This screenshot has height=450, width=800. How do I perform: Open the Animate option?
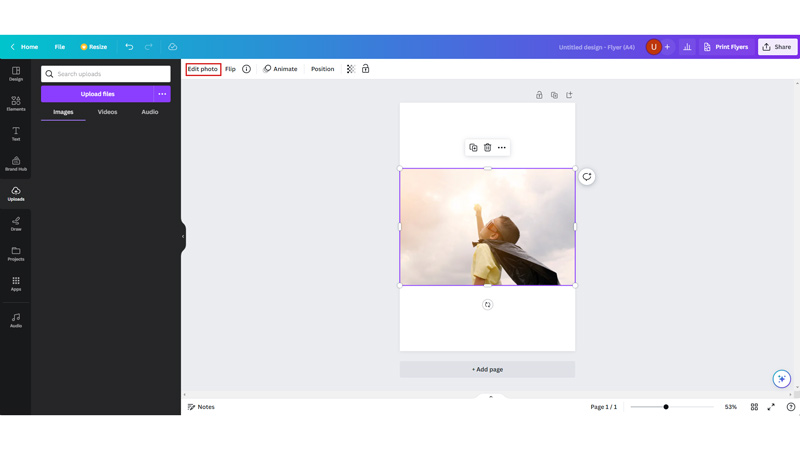(280, 69)
